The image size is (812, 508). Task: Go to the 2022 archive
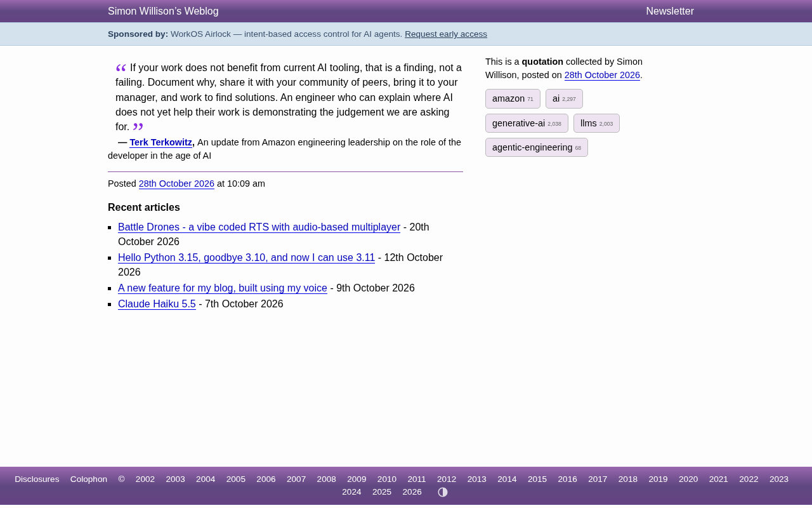pyautogui.click(x=749, y=479)
